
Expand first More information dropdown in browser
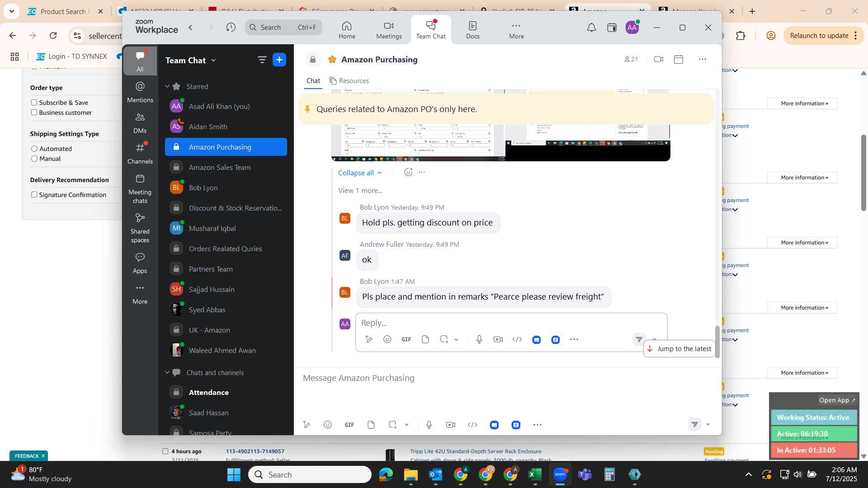click(x=802, y=103)
